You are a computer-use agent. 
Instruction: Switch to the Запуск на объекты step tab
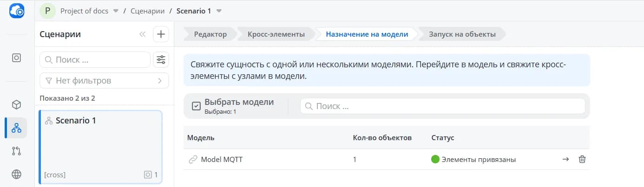(x=462, y=34)
